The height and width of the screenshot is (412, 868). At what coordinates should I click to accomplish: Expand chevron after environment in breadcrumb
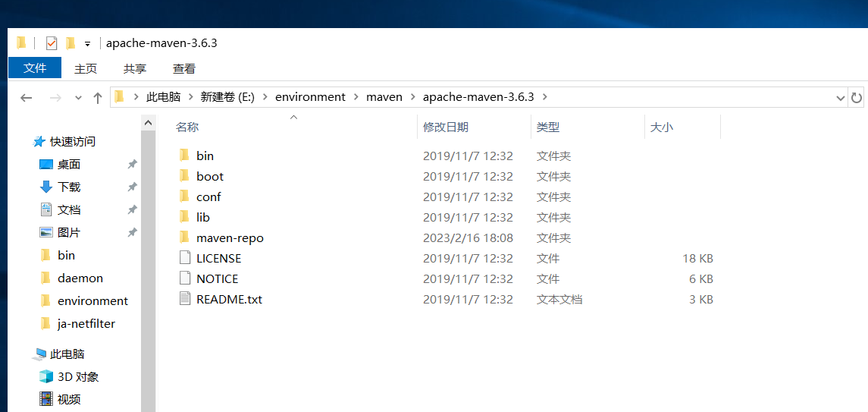pyautogui.click(x=356, y=97)
